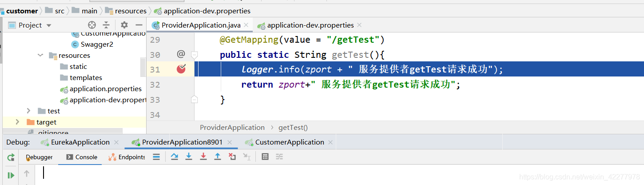Open the Console tab
644x185 pixels.
click(82, 157)
